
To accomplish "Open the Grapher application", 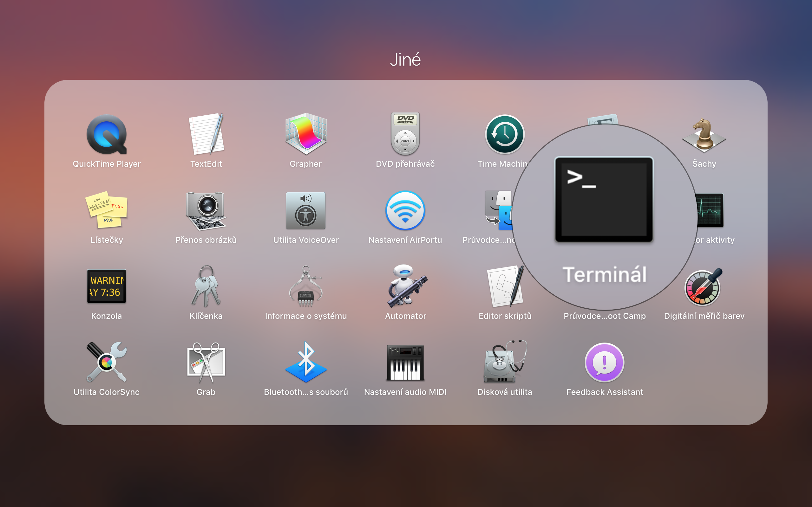I will [x=306, y=134].
